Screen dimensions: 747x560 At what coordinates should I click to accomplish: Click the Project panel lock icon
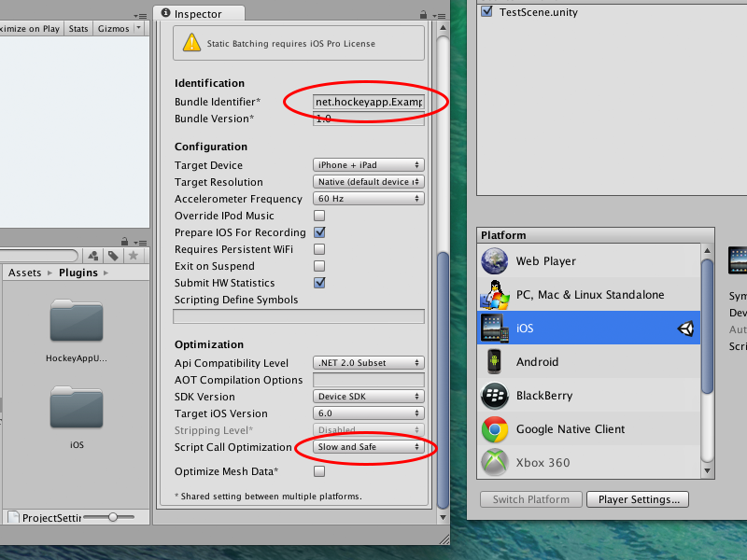(124, 242)
